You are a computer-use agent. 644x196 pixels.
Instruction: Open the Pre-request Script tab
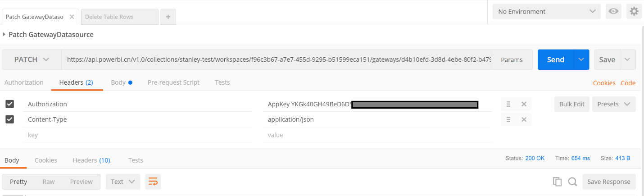click(x=173, y=82)
